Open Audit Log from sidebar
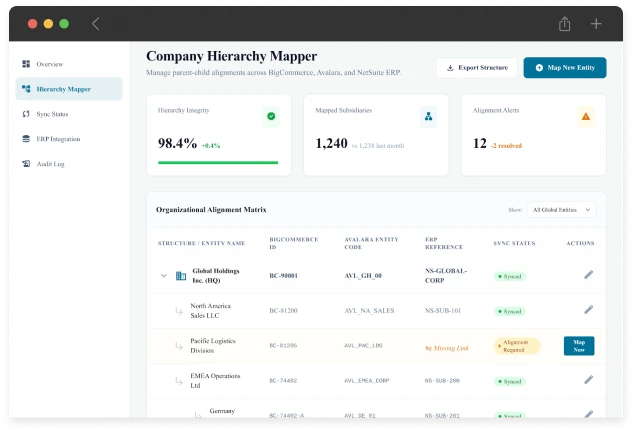The height and width of the screenshot is (432, 634). coord(50,164)
